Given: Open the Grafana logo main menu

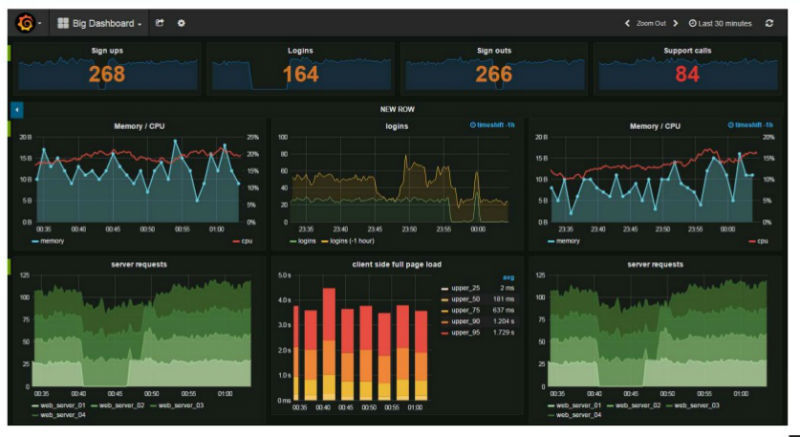Looking at the screenshot, I should pyautogui.click(x=26, y=23).
